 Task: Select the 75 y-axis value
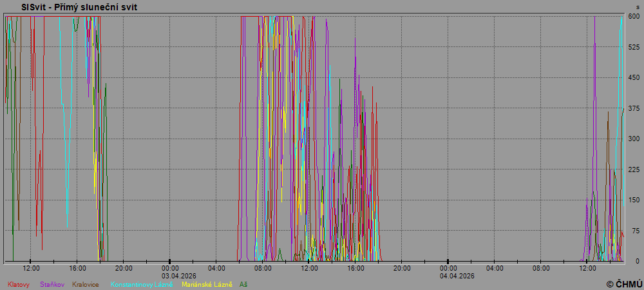(635, 231)
